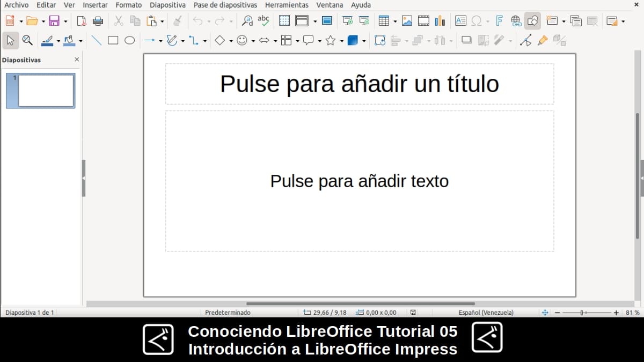Select the Rectangle tool
Screen dimensions: 644x362
pyautogui.click(x=113, y=40)
